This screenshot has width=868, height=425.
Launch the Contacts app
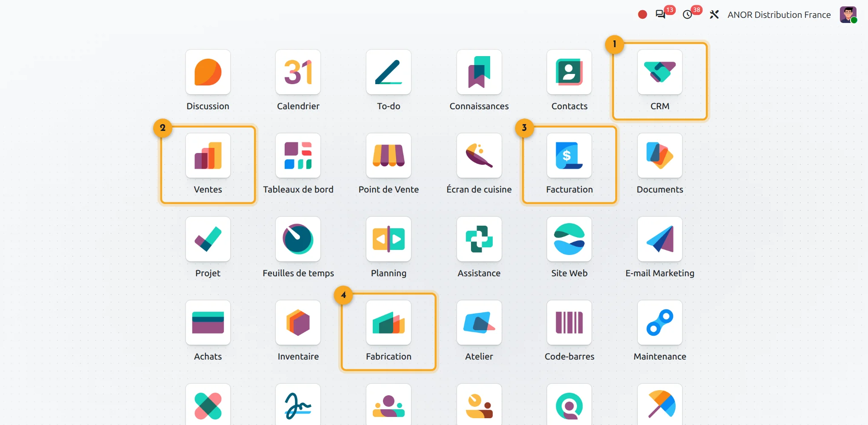569,72
